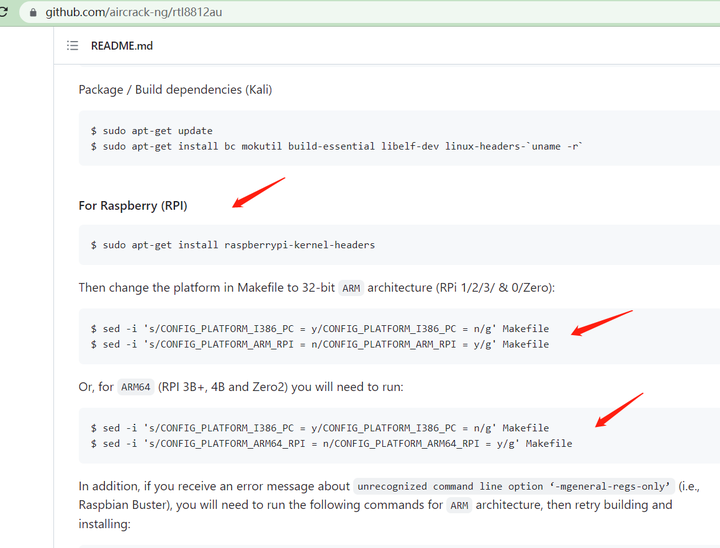Click the 'sudo apt-get update' command line
Screen dimensions: 720x548
coord(152,131)
